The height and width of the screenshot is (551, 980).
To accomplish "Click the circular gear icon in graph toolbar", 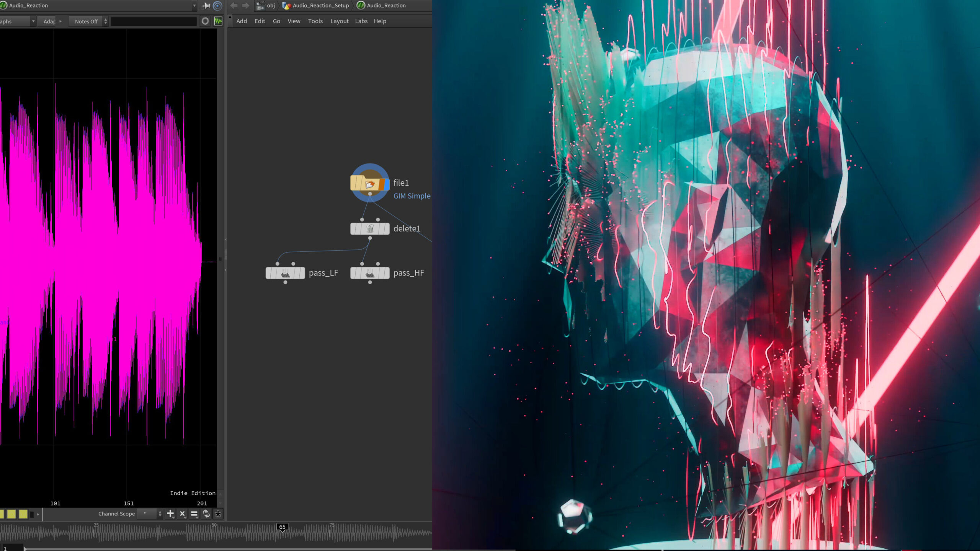I will 205,21.
